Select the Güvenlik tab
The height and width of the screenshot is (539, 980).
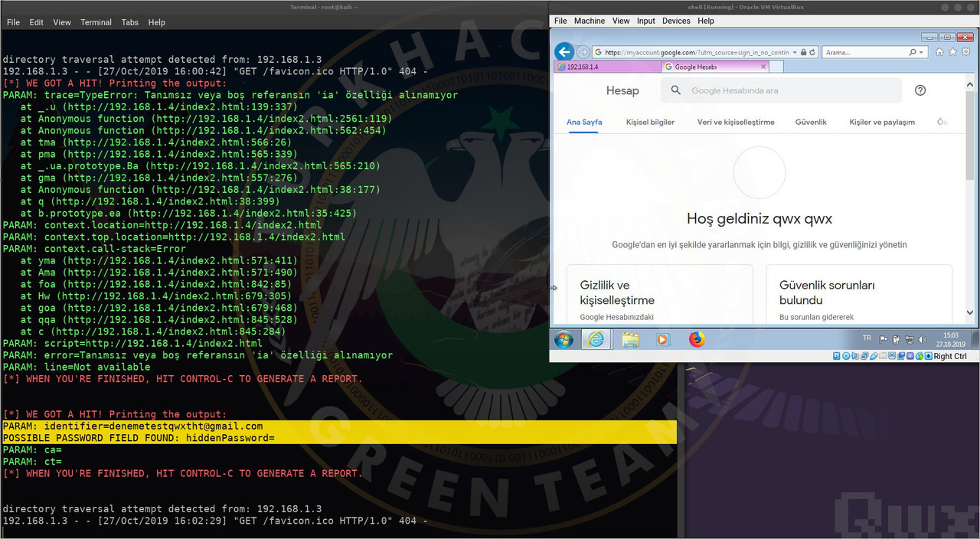click(x=811, y=122)
